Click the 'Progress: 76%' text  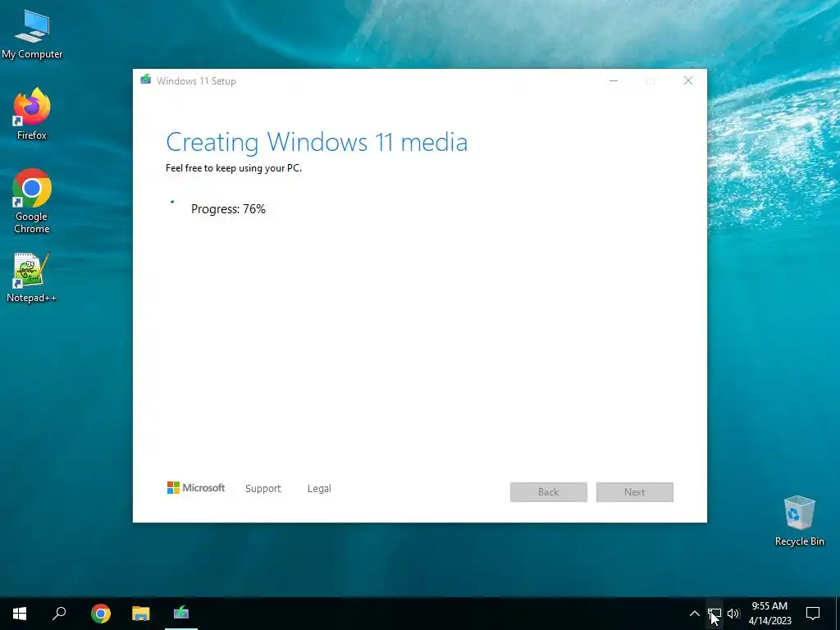(x=228, y=209)
